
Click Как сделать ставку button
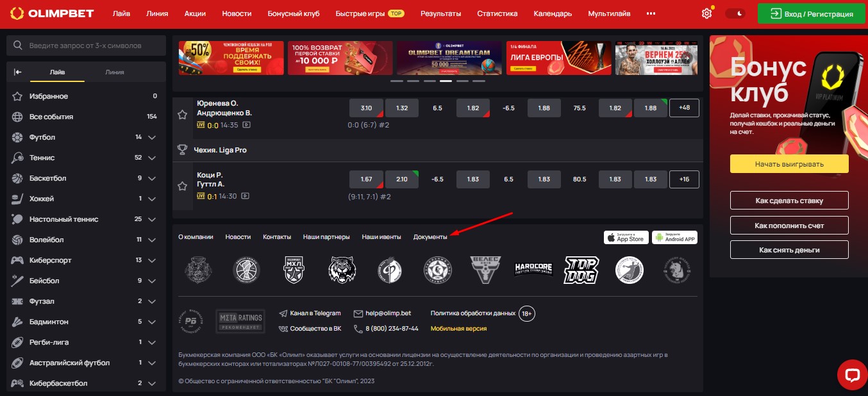point(789,201)
